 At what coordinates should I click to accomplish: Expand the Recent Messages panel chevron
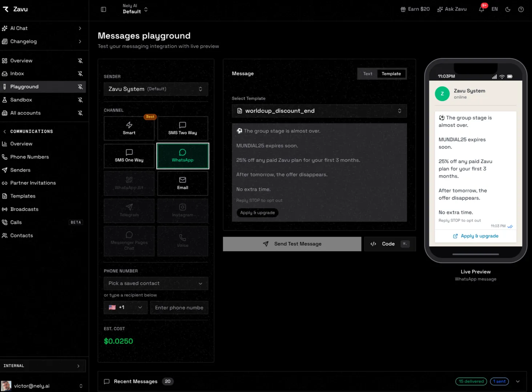click(x=518, y=381)
